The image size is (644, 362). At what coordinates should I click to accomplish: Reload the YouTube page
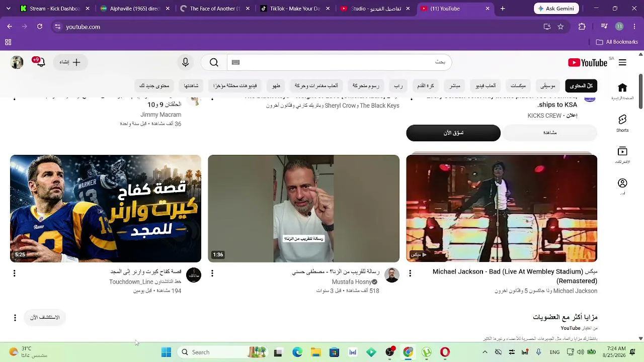tap(40, 27)
